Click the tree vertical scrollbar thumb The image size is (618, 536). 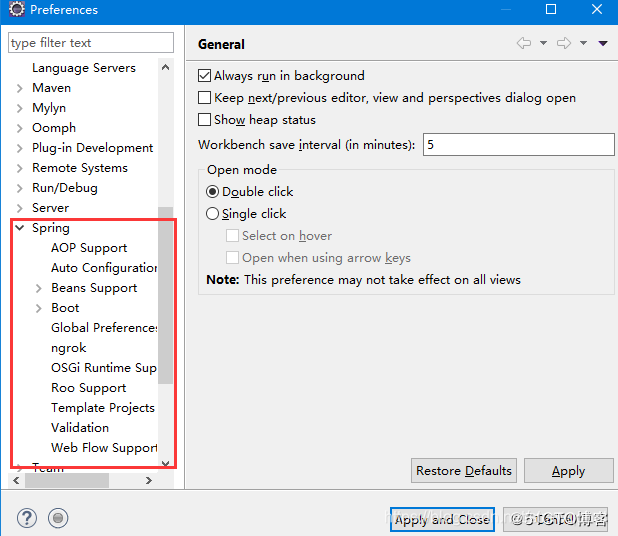[x=166, y=295]
